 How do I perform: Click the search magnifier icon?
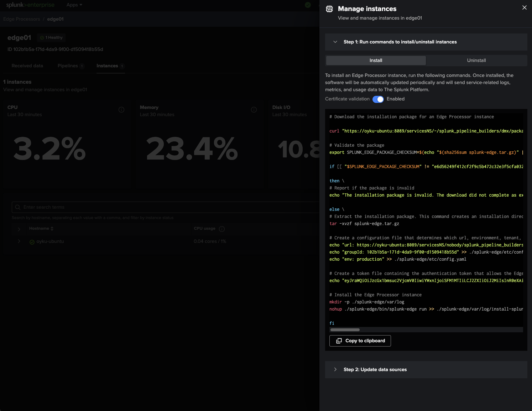(x=18, y=207)
